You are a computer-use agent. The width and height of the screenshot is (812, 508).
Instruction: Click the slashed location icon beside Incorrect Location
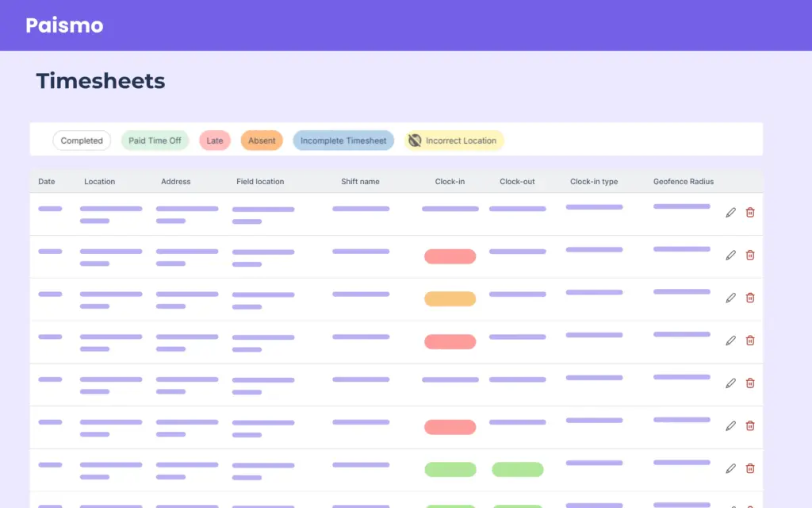coord(413,140)
